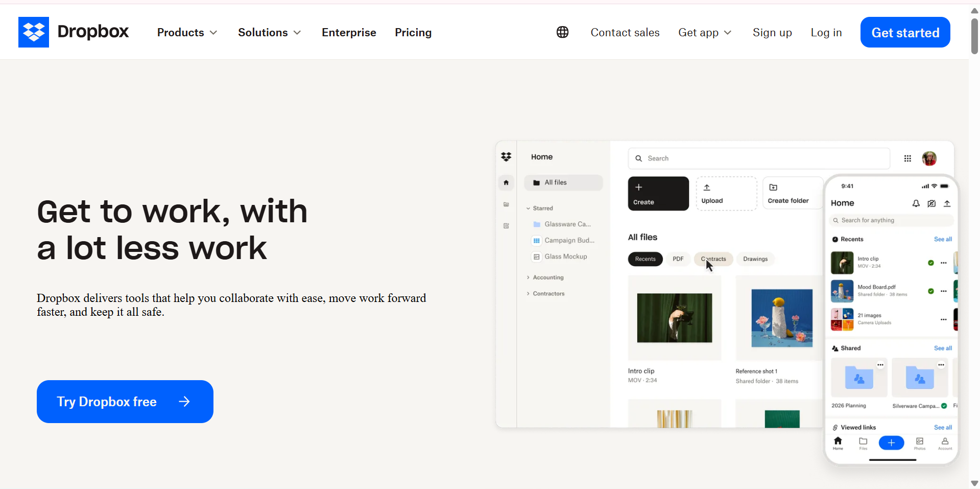The width and height of the screenshot is (980, 489).
Task: Click the mockup Search field
Action: 759,158
